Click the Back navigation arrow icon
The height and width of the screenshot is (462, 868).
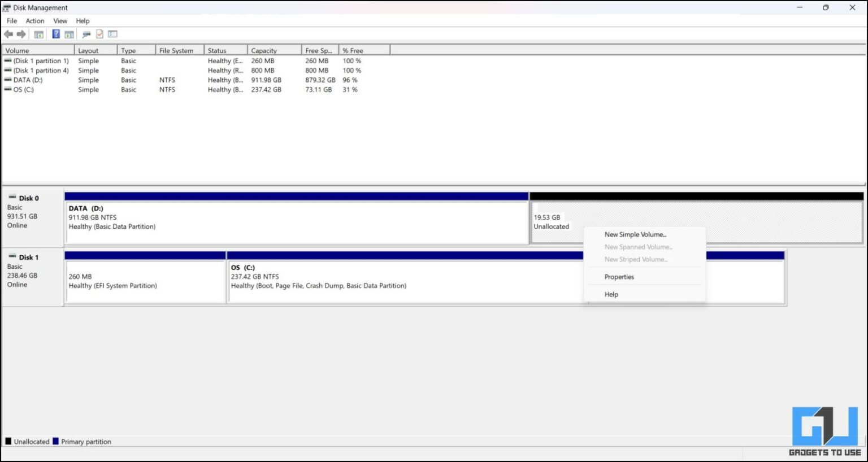8,34
